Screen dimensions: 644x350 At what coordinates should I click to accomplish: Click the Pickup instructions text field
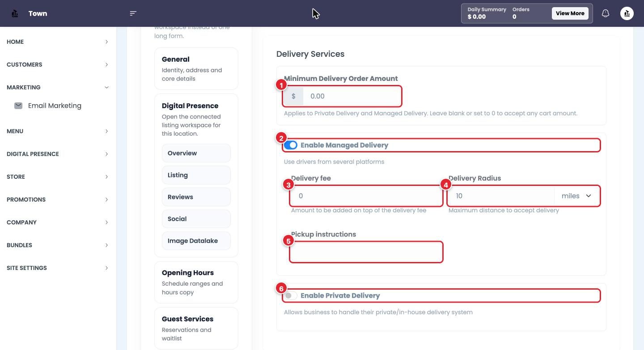[366, 252]
